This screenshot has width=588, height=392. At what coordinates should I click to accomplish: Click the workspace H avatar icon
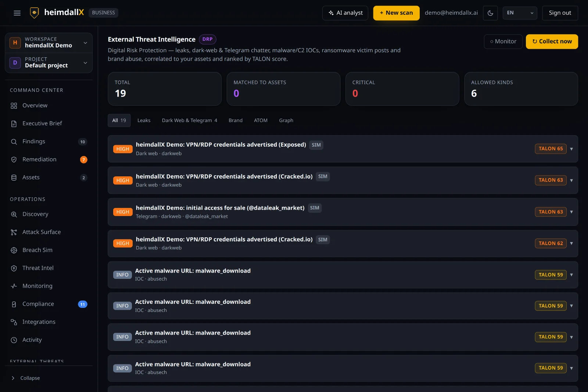(x=15, y=43)
